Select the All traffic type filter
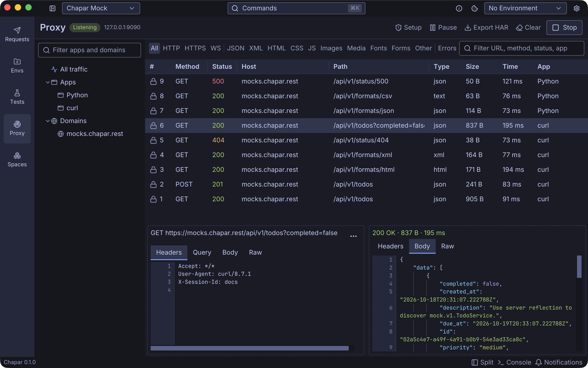The image size is (588, 368). click(154, 48)
